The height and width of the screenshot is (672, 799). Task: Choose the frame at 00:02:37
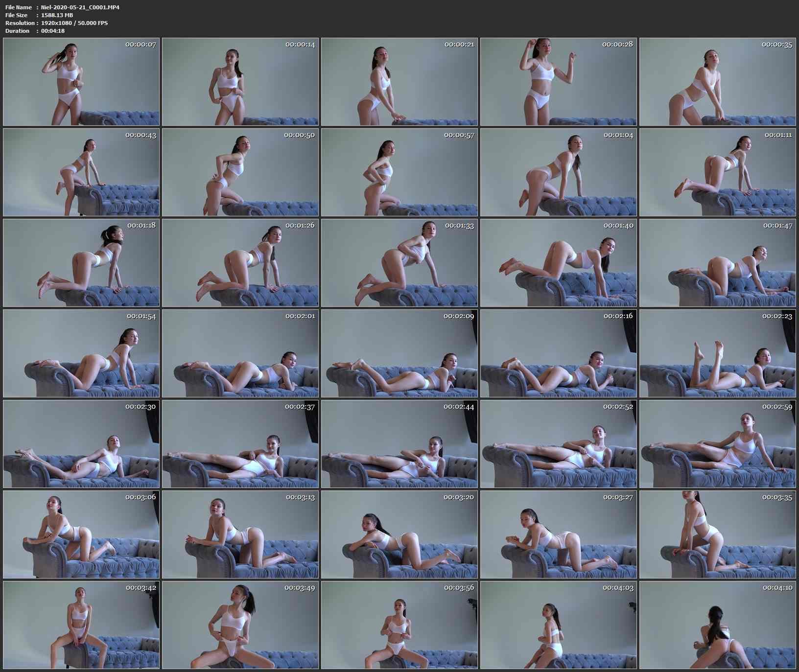pos(240,444)
